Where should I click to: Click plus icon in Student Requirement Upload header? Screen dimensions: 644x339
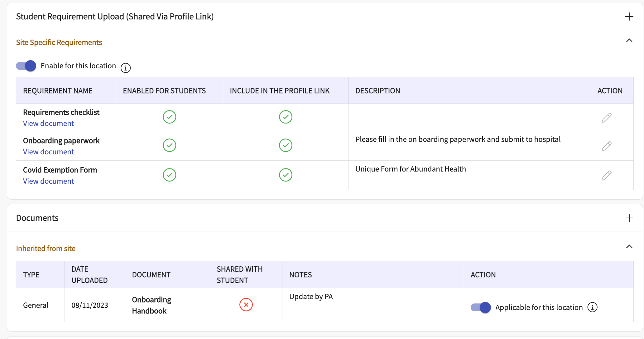click(x=629, y=17)
